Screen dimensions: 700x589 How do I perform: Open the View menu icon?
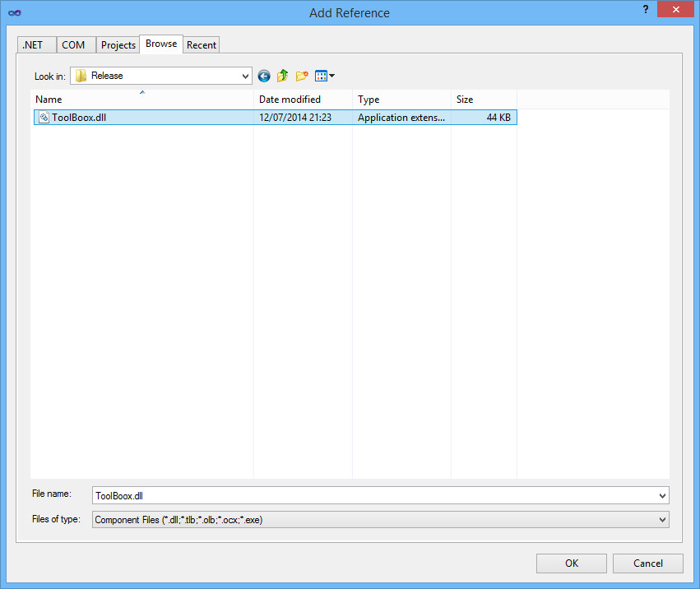click(324, 76)
